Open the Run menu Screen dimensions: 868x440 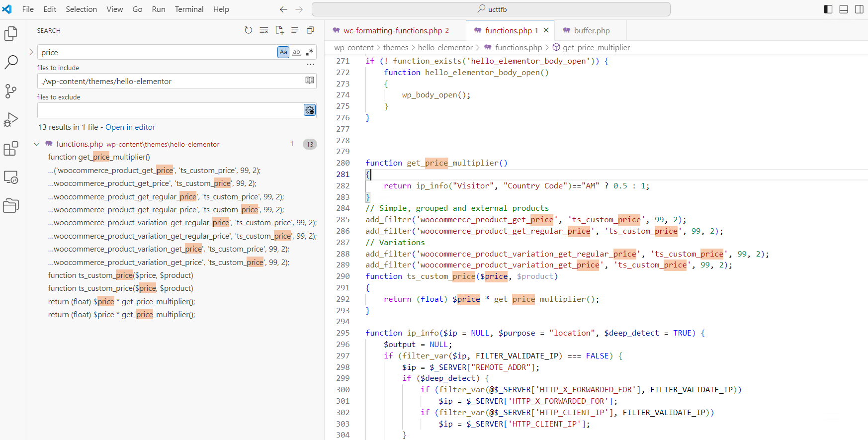pos(159,9)
